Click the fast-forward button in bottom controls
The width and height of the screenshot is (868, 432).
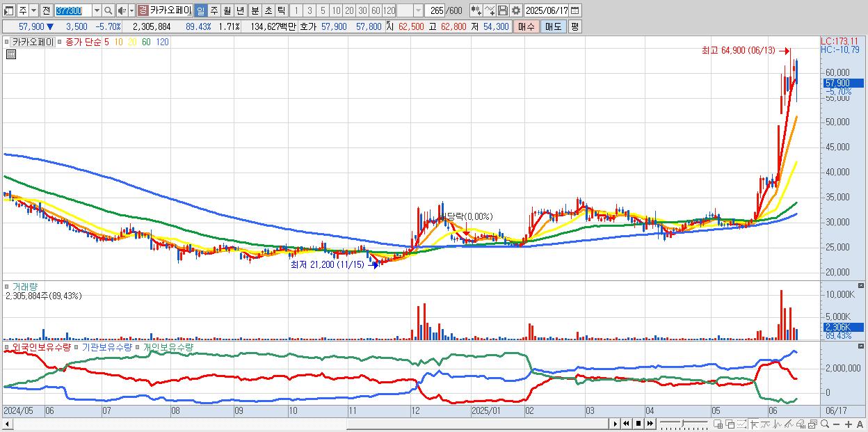click(650, 424)
